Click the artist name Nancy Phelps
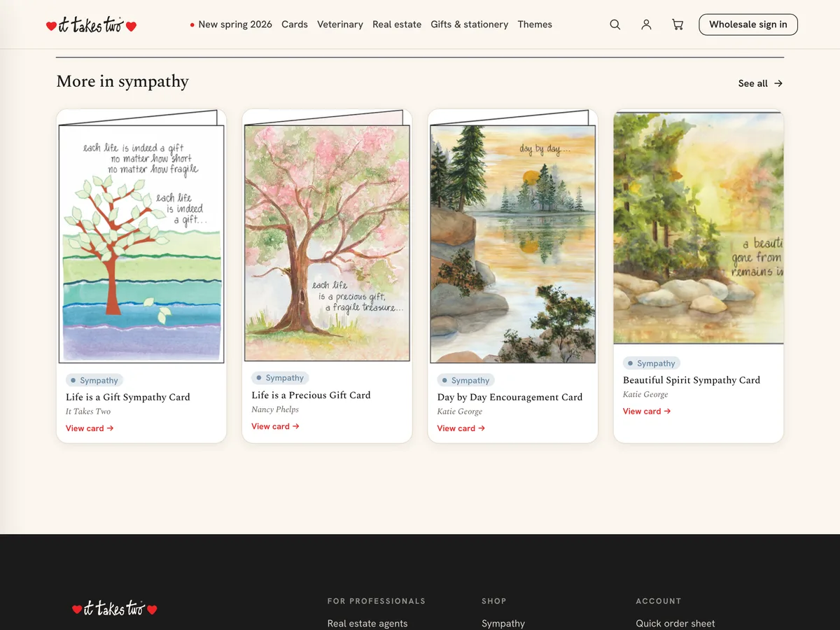This screenshot has height=630, width=840. click(275, 409)
